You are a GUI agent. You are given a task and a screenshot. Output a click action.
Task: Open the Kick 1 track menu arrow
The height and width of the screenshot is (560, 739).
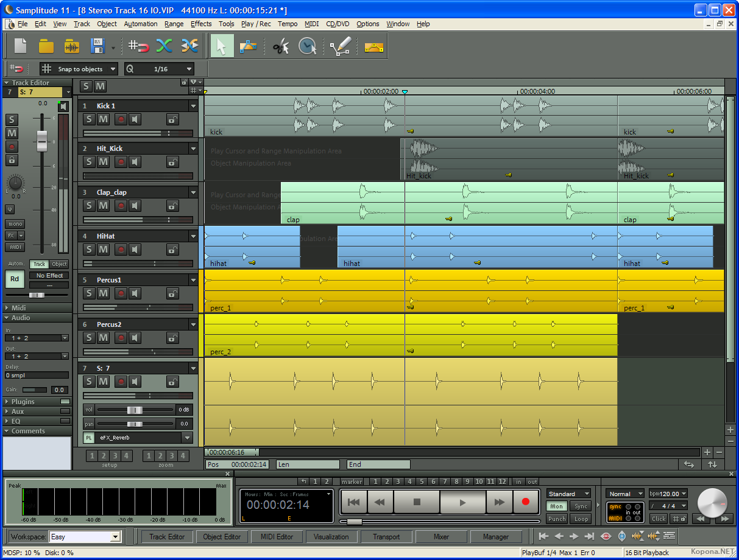[193, 106]
